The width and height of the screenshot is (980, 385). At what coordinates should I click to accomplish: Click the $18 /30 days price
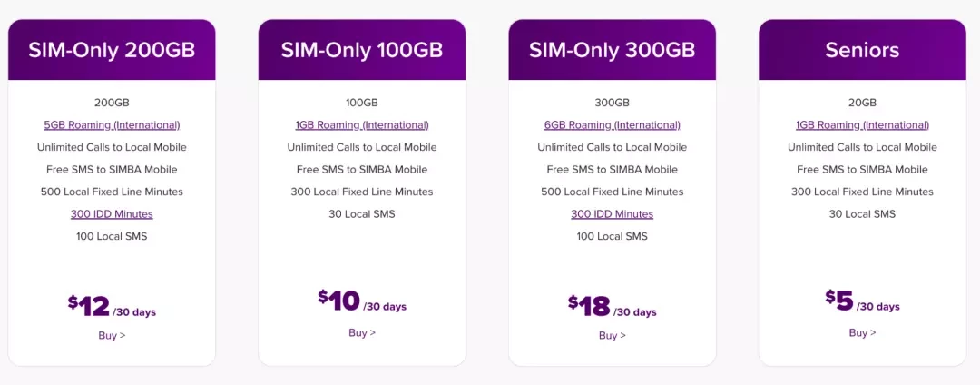(612, 306)
